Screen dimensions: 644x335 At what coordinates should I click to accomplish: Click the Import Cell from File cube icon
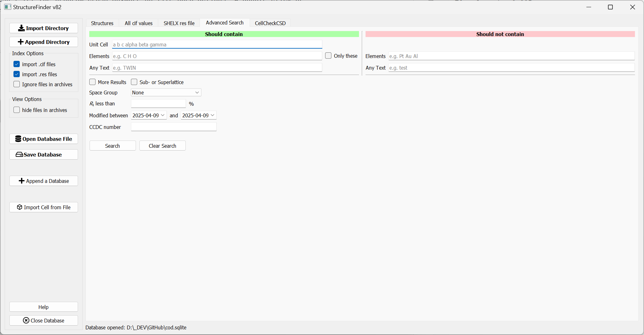pyautogui.click(x=19, y=207)
